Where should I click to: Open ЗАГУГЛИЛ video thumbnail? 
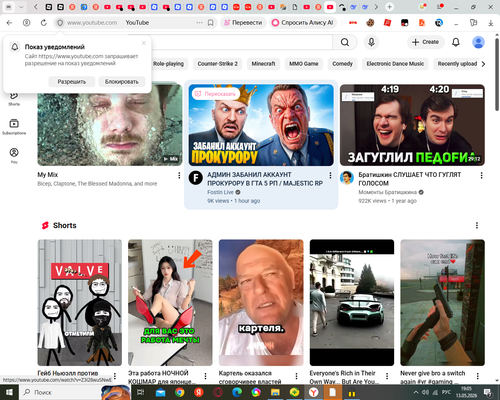[x=412, y=125]
